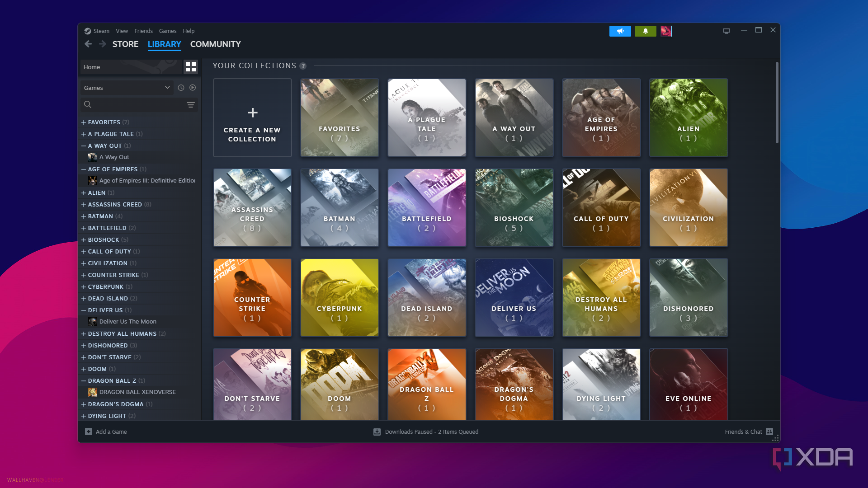Open the user profile avatar

[666, 31]
